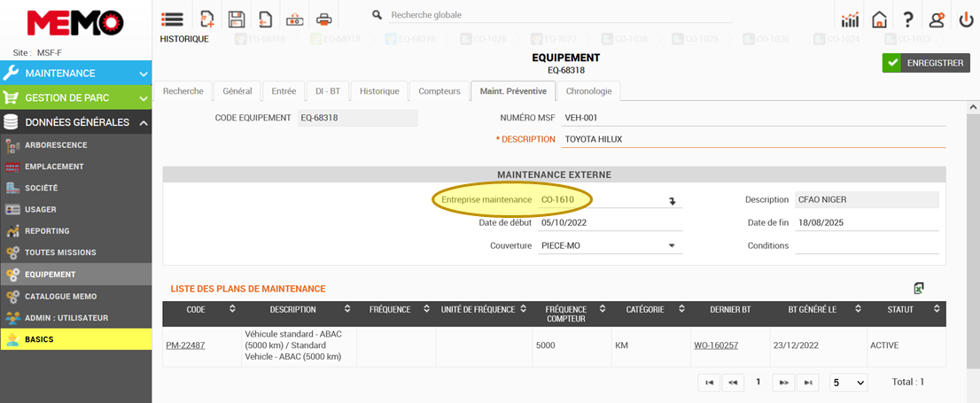Open the Entreprise maintenance CO-1610 selector arrow
The width and height of the screenshot is (980, 403).
[x=672, y=201]
